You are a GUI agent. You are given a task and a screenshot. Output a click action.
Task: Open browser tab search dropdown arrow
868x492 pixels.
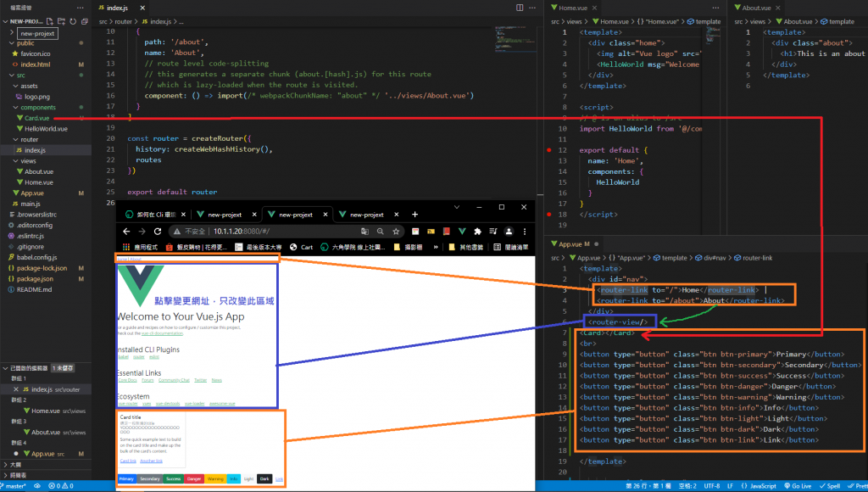point(457,207)
